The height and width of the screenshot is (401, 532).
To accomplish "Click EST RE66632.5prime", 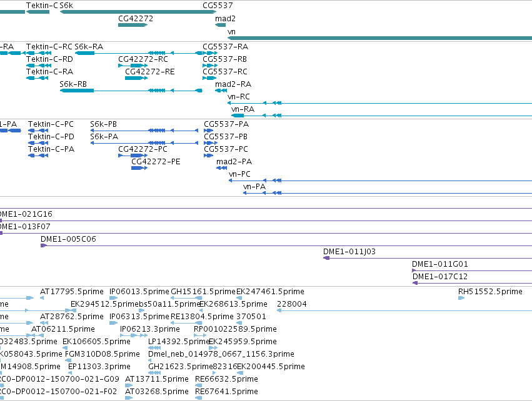I will pyautogui.click(x=198, y=386).
